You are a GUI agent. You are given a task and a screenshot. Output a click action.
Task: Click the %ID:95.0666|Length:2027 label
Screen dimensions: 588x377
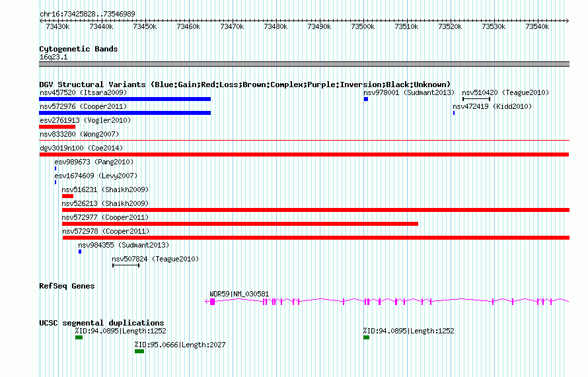click(x=180, y=345)
